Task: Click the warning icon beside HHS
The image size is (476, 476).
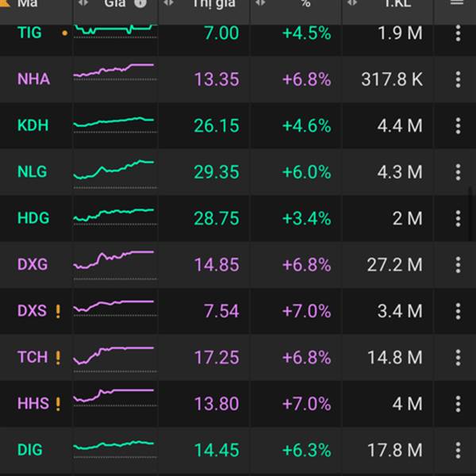Action: click(x=58, y=404)
